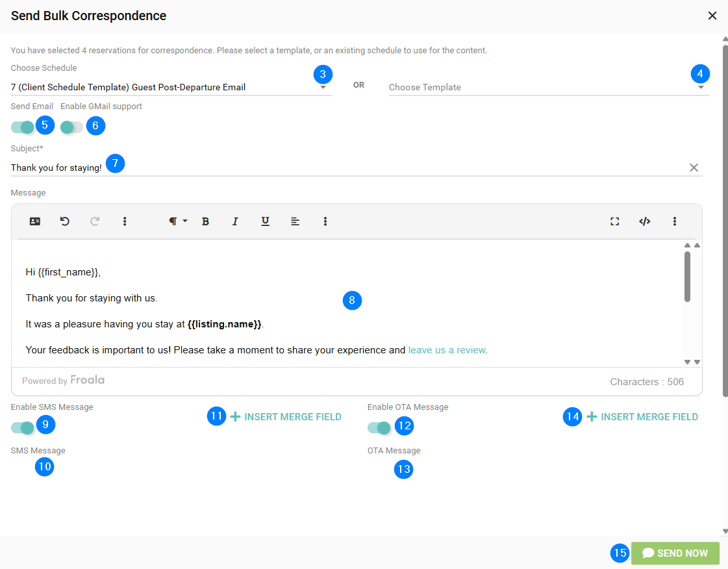
Task: Clear the Subject field with X icon
Action: 694,168
